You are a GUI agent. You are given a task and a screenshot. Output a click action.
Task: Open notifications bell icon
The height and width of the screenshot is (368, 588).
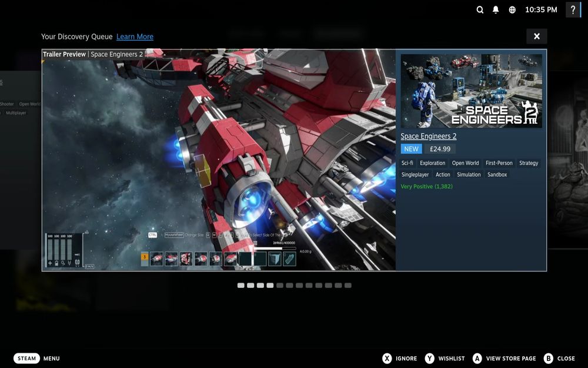pyautogui.click(x=496, y=10)
